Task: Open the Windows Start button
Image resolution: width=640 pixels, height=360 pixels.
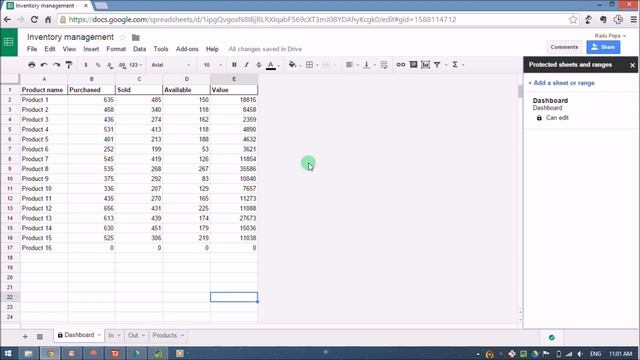Action: 8,353
